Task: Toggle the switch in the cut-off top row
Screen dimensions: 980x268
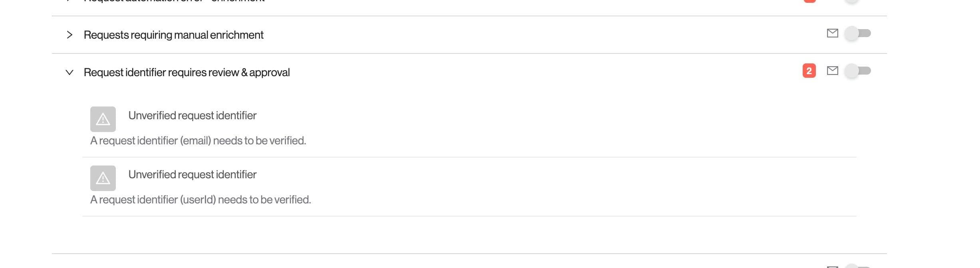Action: pyautogui.click(x=852, y=1)
